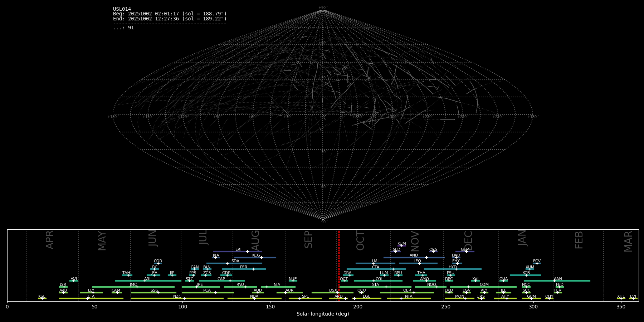Click the QUA shower label
This screenshot has height=322, width=644.
503,279
